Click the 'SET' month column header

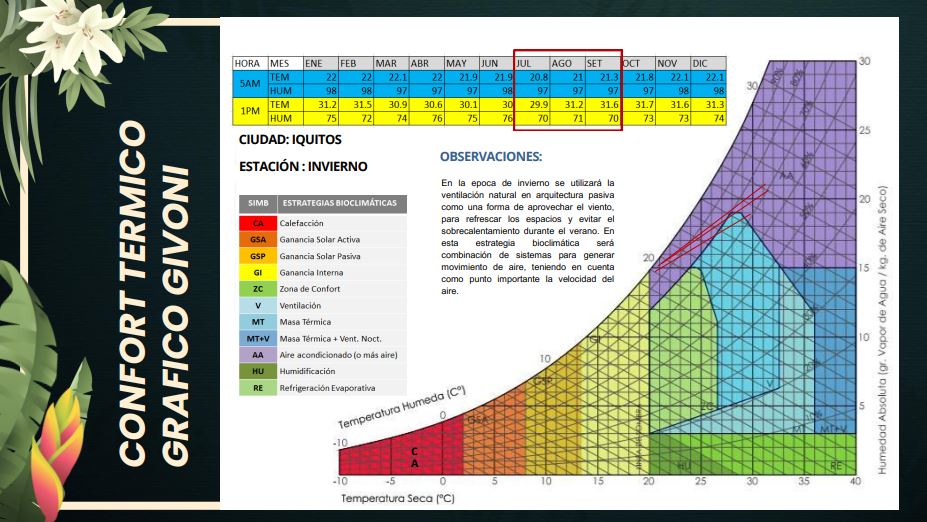(x=602, y=63)
